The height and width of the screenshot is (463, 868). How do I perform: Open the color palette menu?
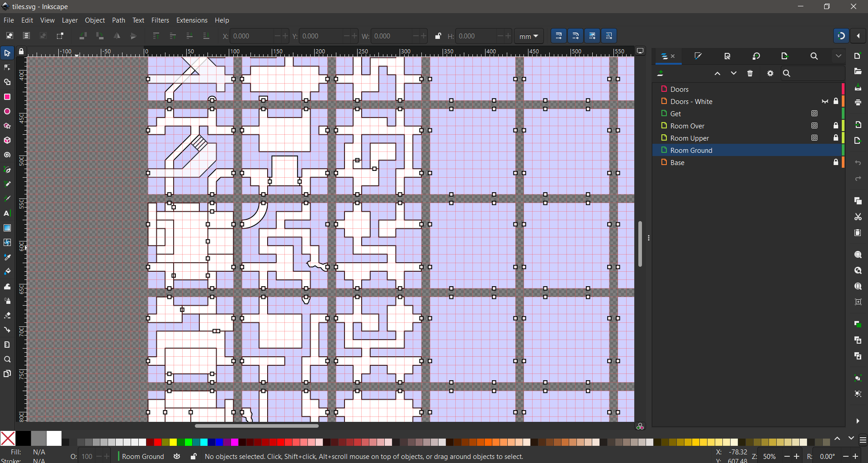[863, 440]
